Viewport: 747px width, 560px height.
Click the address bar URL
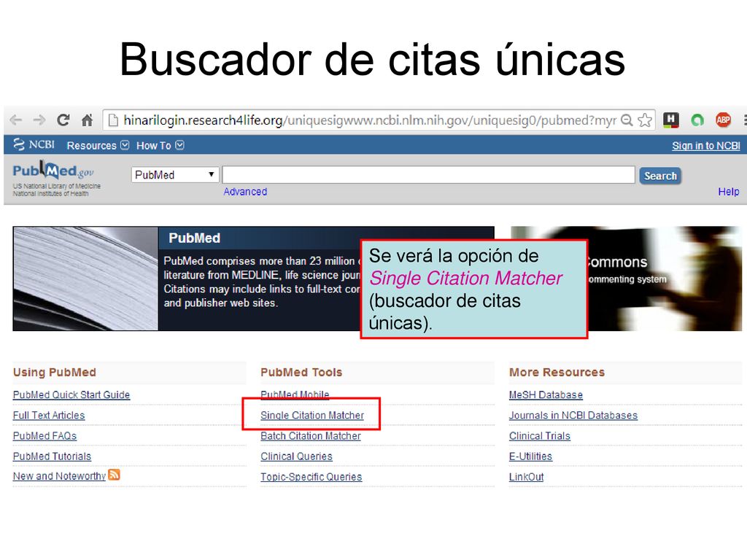click(x=370, y=120)
